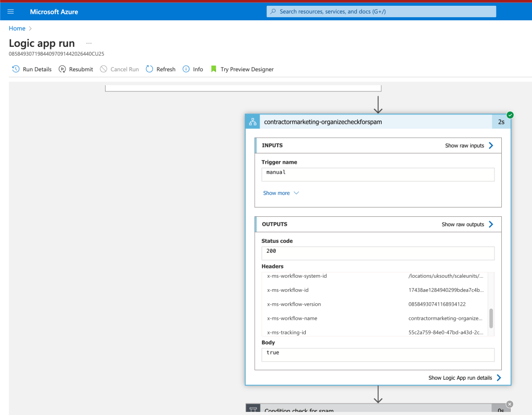Open Run Details

point(32,69)
